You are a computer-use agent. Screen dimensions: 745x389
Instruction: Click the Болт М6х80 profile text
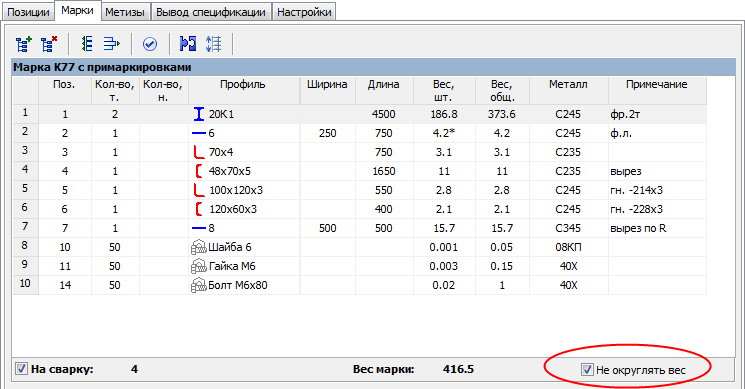pyautogui.click(x=238, y=285)
